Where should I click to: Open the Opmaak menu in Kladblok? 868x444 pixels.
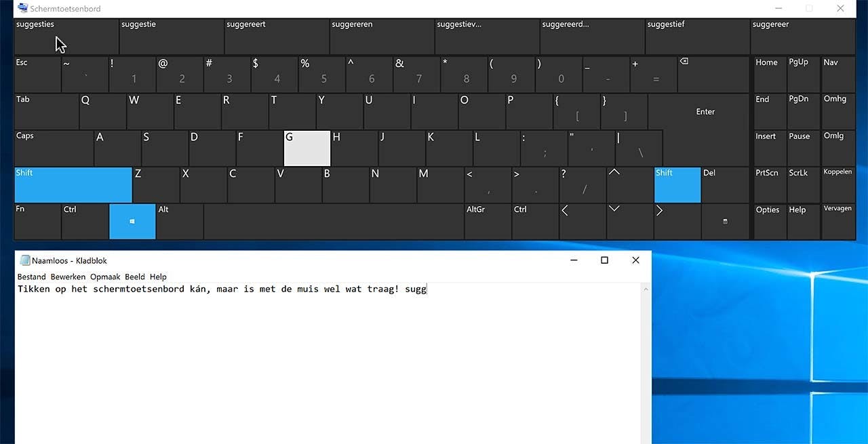[105, 277]
